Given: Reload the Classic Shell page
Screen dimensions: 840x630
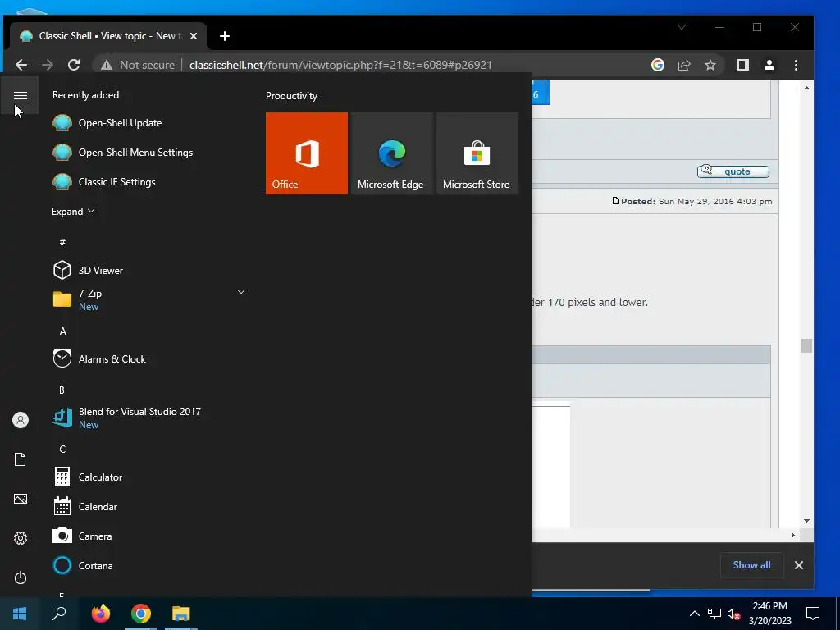Looking at the screenshot, I should point(74,65).
